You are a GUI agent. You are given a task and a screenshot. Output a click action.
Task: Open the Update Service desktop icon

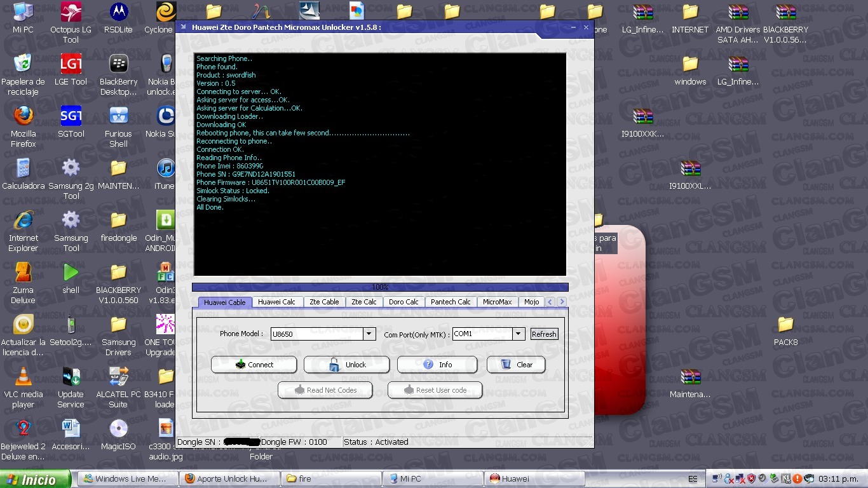(x=71, y=388)
